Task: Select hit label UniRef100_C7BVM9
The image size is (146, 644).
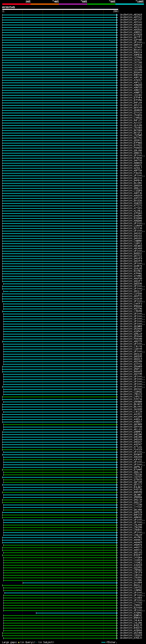Action: pyautogui.click(x=131, y=311)
